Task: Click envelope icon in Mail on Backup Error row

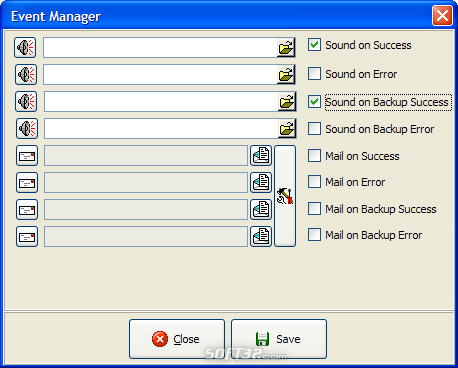Action: (27, 237)
